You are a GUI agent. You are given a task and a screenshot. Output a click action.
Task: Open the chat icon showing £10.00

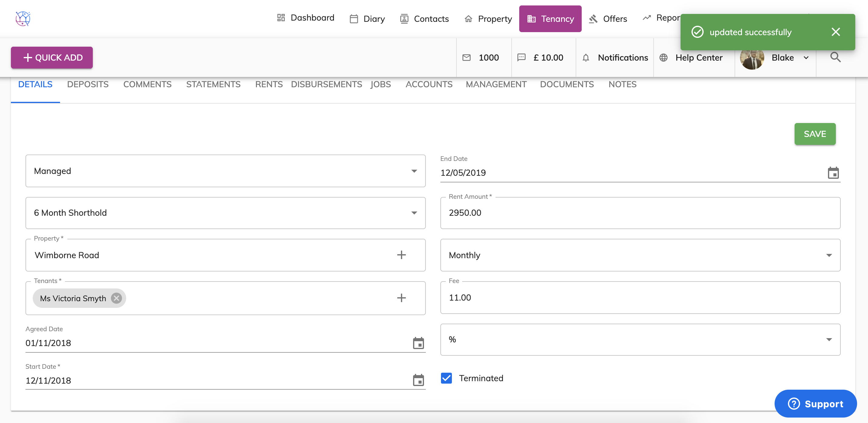point(521,58)
